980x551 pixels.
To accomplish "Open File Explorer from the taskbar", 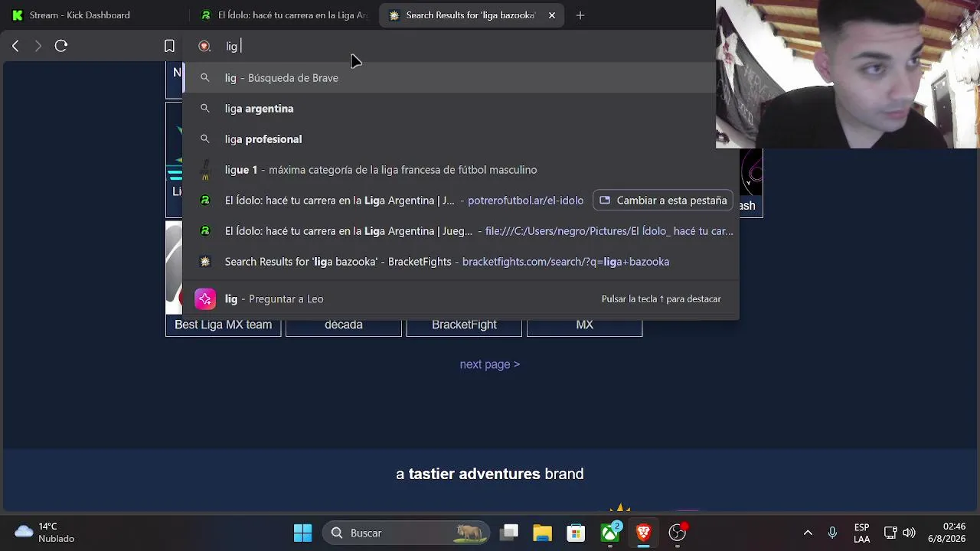I will coord(542,533).
